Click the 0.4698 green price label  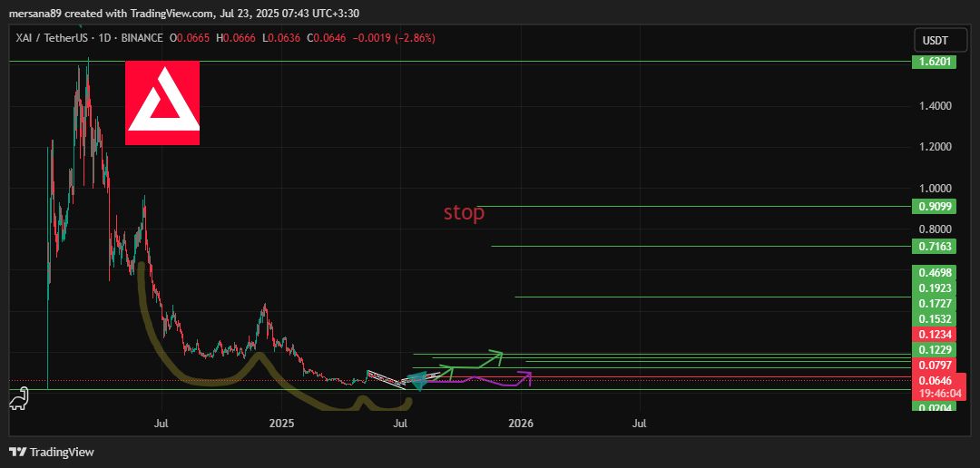pyautogui.click(x=935, y=272)
